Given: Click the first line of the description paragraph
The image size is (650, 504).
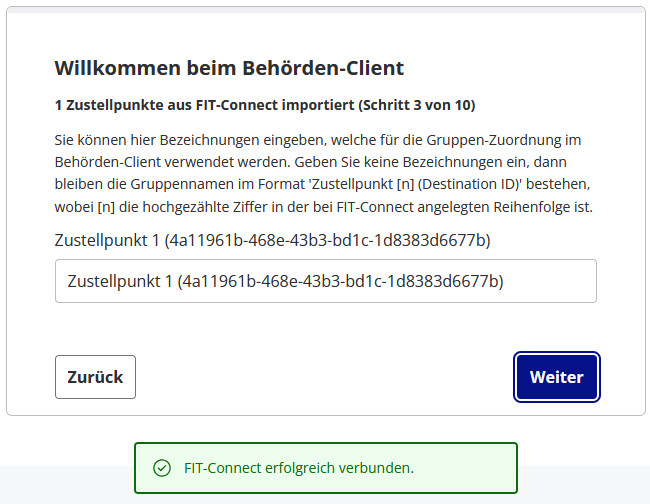Looking at the screenshot, I should pos(317,139).
